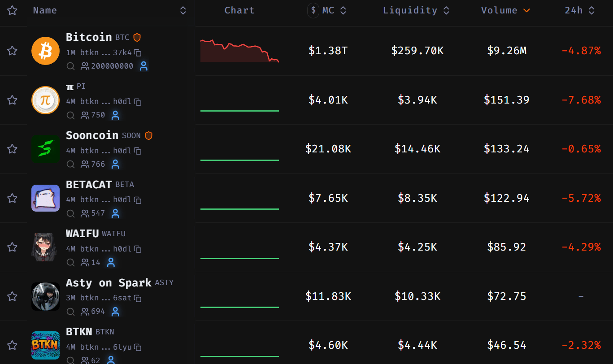Copy BTKN address ending 6lyu

click(x=138, y=347)
